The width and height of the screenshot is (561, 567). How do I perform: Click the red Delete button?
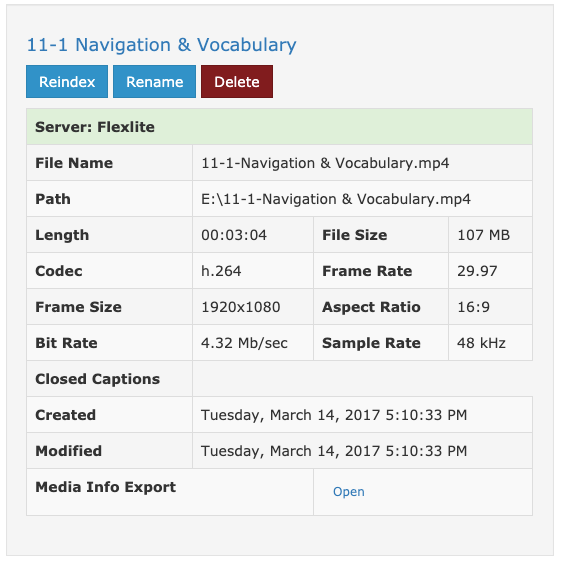pyautogui.click(x=237, y=82)
